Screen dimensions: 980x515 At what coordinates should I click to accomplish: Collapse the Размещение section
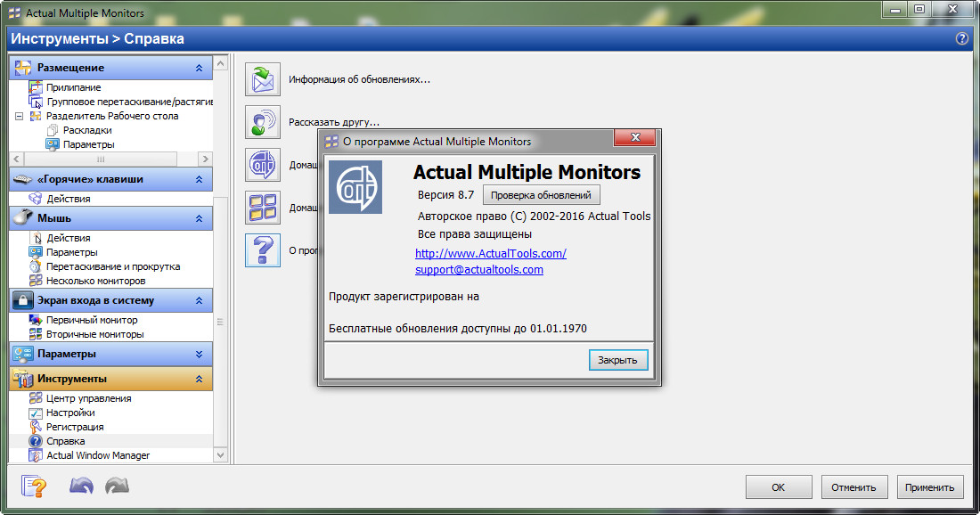[x=199, y=68]
